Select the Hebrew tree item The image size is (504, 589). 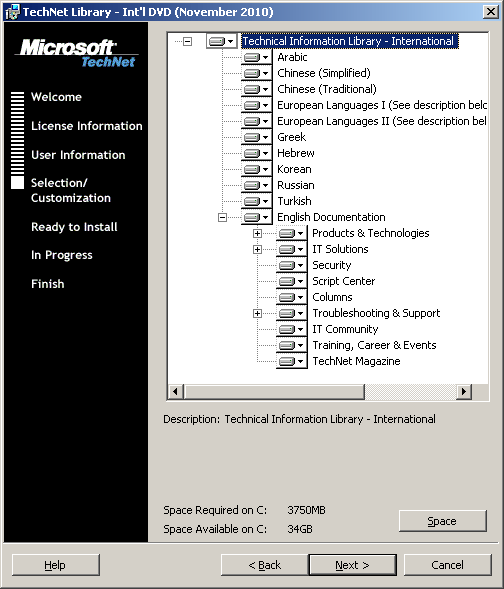(296, 153)
